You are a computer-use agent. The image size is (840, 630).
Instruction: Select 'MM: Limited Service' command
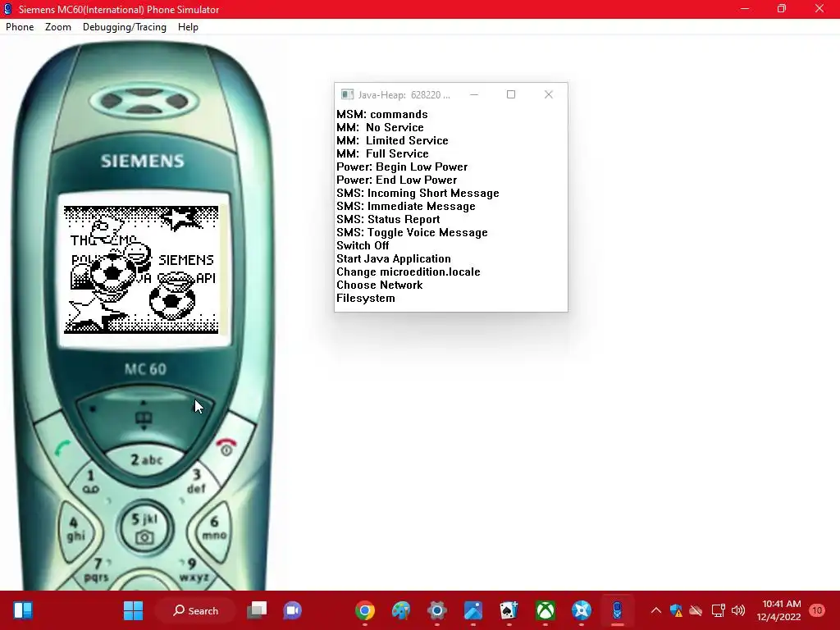tap(392, 140)
